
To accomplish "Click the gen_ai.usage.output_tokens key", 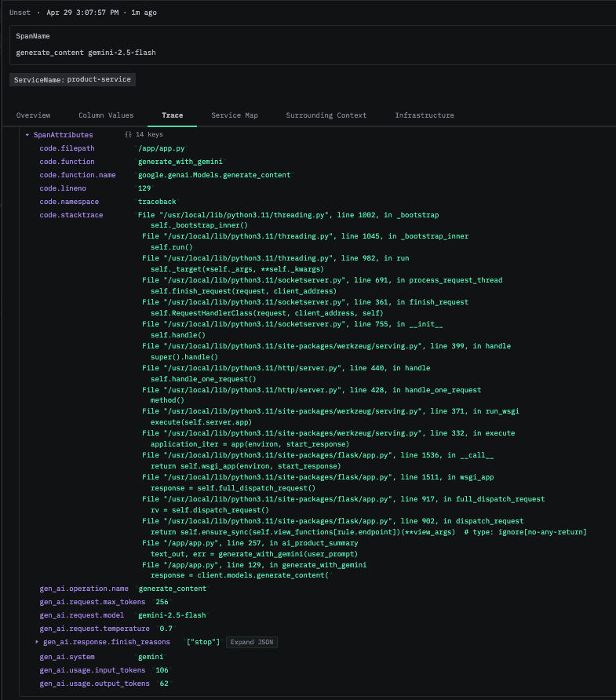I will (x=95, y=684).
